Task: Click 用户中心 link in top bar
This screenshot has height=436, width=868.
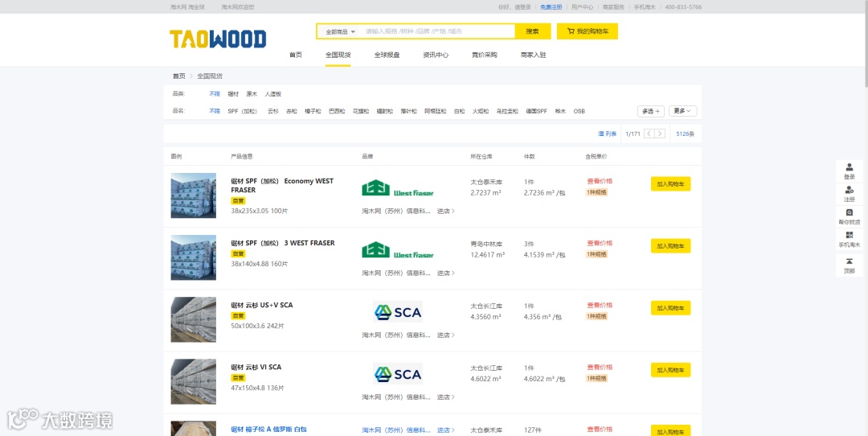Action: [583, 7]
